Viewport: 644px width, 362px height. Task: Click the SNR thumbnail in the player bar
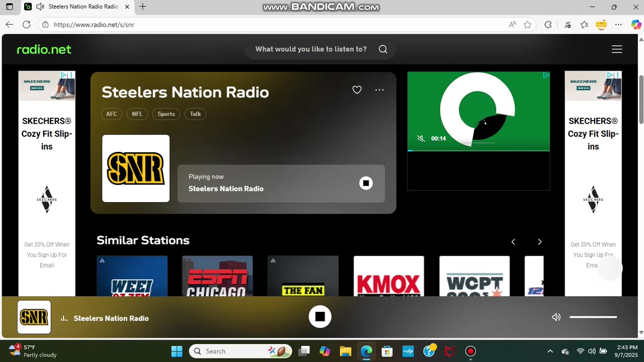[x=34, y=317]
